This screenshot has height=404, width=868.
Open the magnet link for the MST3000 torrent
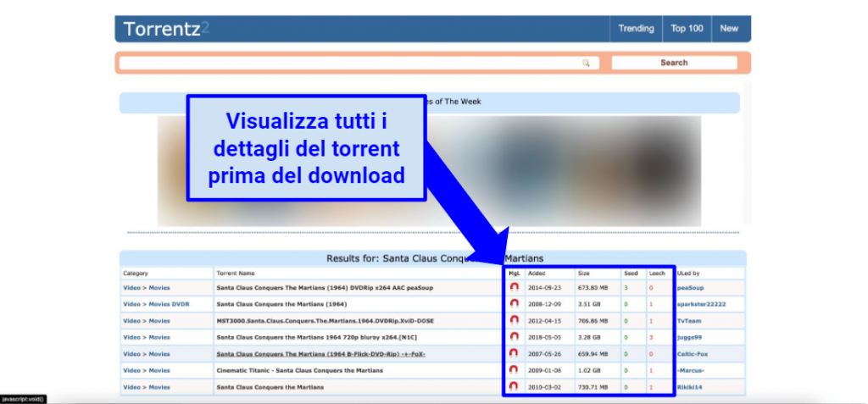coord(514,320)
